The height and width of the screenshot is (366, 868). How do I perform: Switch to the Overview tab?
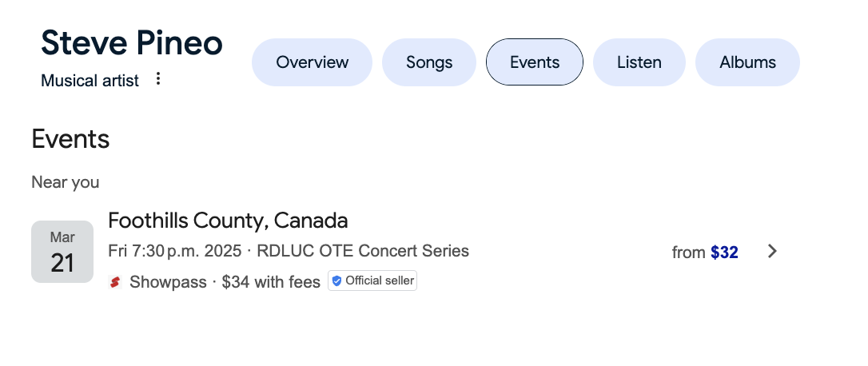coord(313,62)
